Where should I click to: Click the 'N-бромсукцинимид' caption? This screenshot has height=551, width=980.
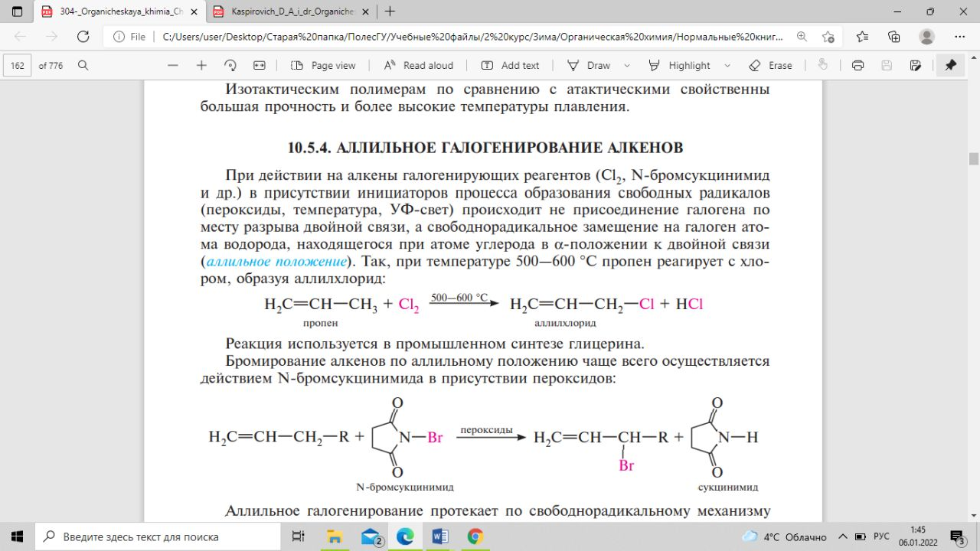pyautogui.click(x=405, y=487)
